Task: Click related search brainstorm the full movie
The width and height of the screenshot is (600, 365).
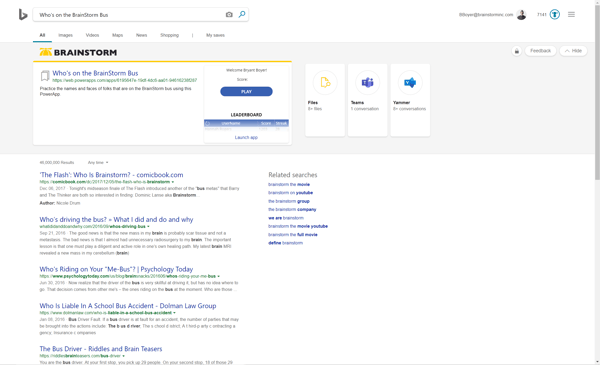Action: 293,235
